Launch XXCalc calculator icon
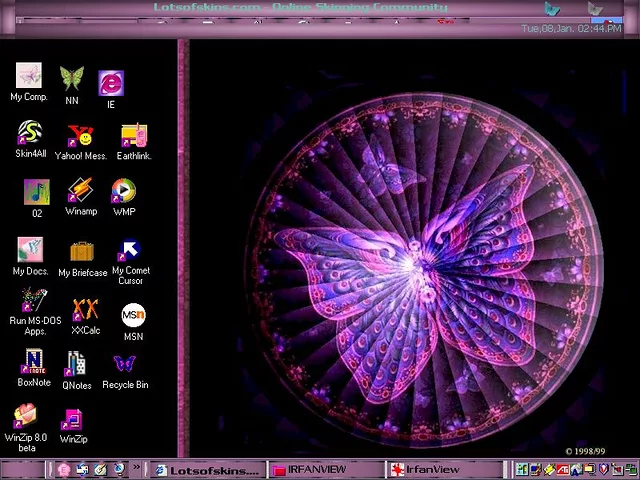The height and width of the screenshot is (480, 640). pyautogui.click(x=85, y=310)
